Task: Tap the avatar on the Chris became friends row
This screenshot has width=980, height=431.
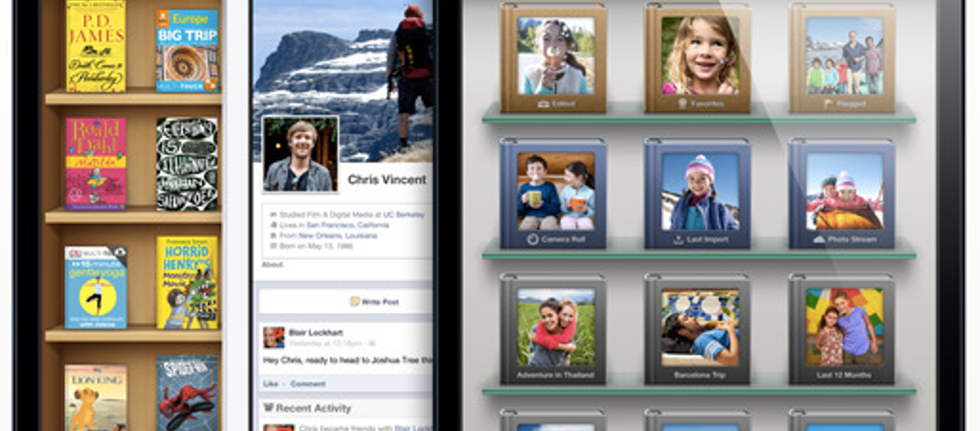Action: 278,427
